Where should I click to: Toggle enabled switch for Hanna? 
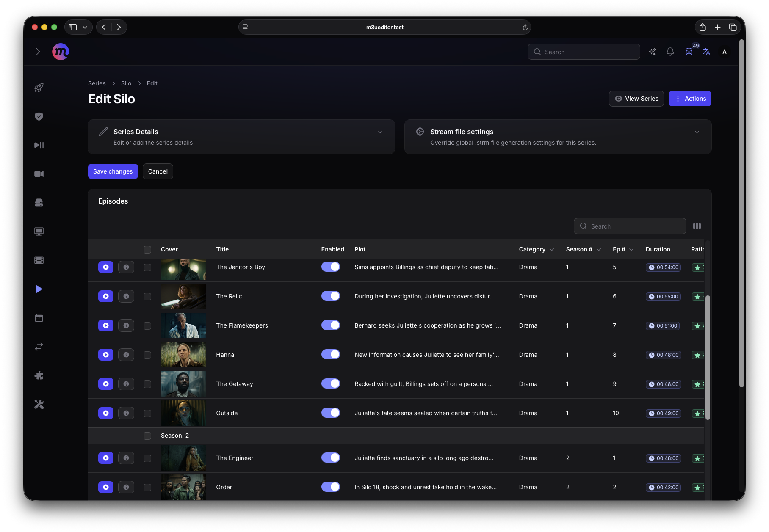click(x=331, y=354)
